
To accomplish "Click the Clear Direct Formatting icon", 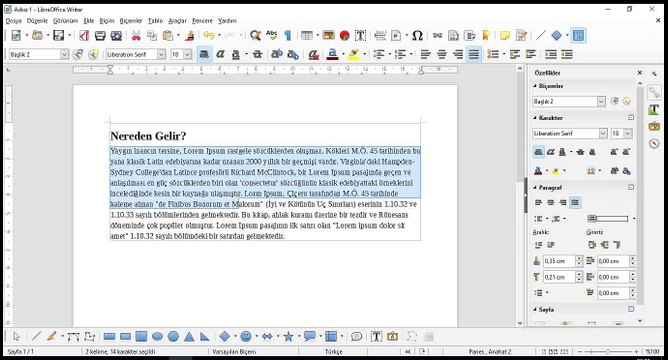I will click(314, 55).
